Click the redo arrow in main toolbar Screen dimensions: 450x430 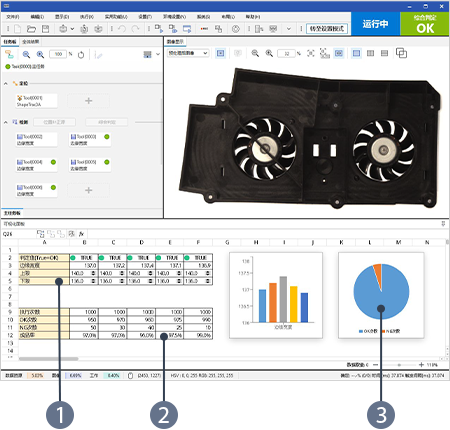135,29
